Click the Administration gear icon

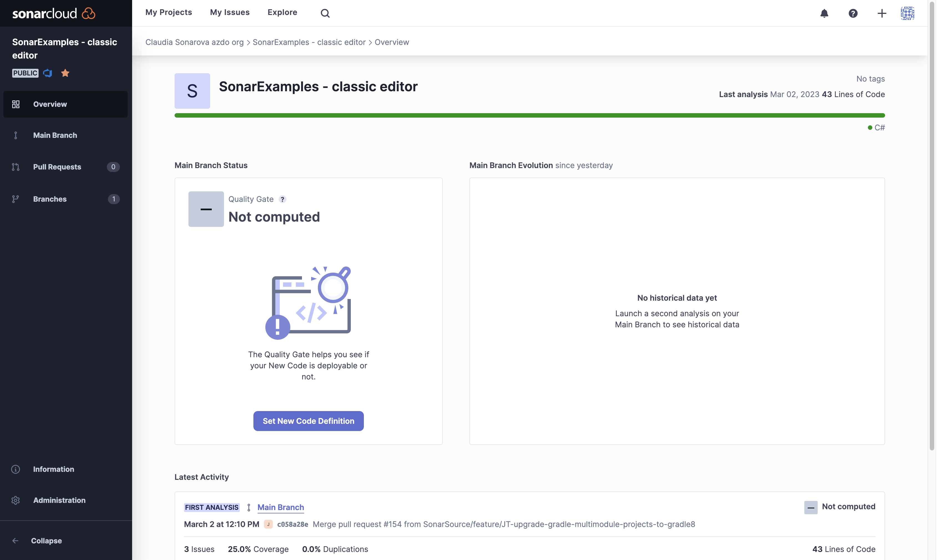(x=16, y=500)
